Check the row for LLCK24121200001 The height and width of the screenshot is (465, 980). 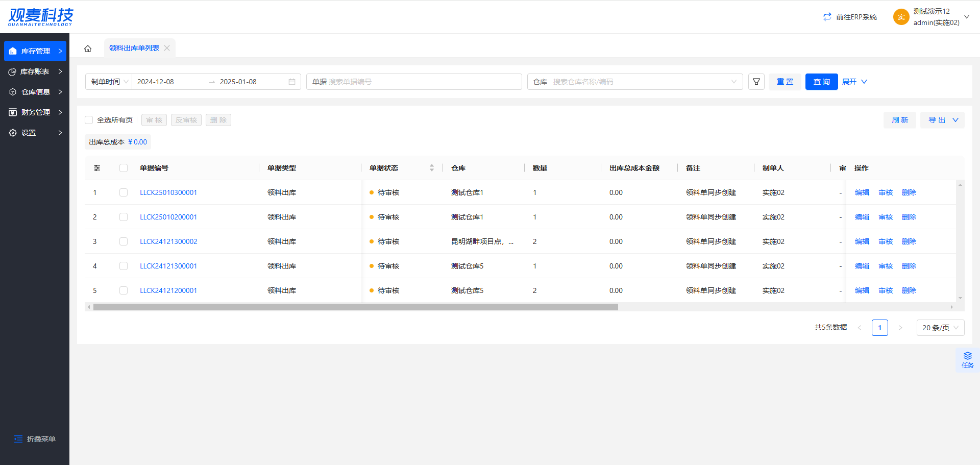pyautogui.click(x=124, y=290)
